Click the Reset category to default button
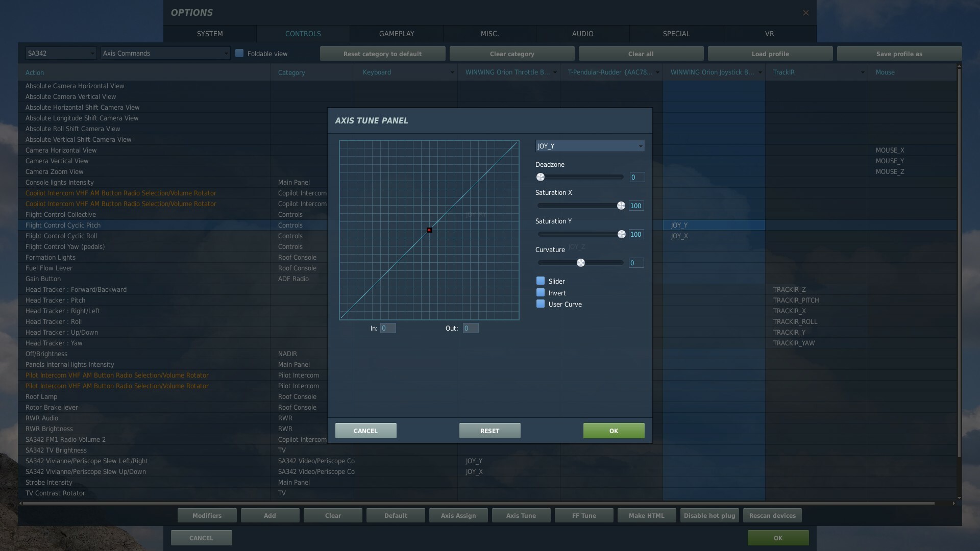980x551 pixels. [382, 54]
